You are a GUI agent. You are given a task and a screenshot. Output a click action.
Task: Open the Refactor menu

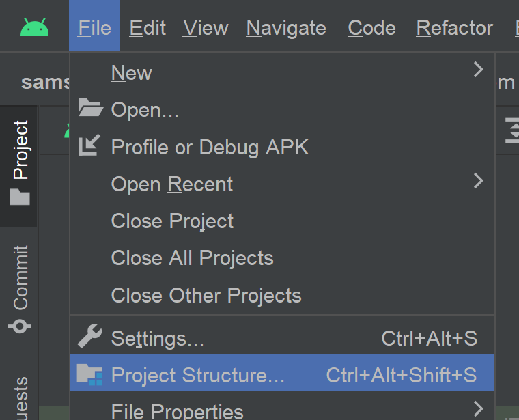coord(454,28)
